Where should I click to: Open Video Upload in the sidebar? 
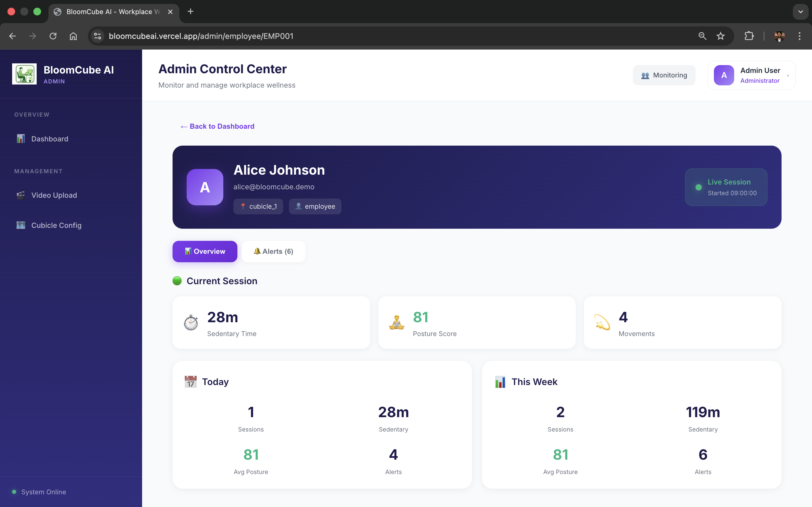tap(54, 195)
